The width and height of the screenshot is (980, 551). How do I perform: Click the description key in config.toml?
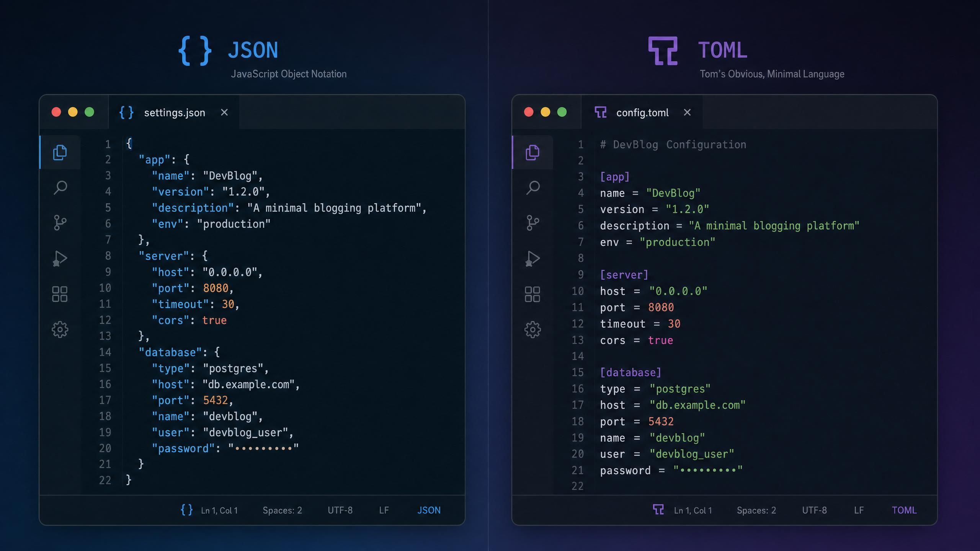634,226
